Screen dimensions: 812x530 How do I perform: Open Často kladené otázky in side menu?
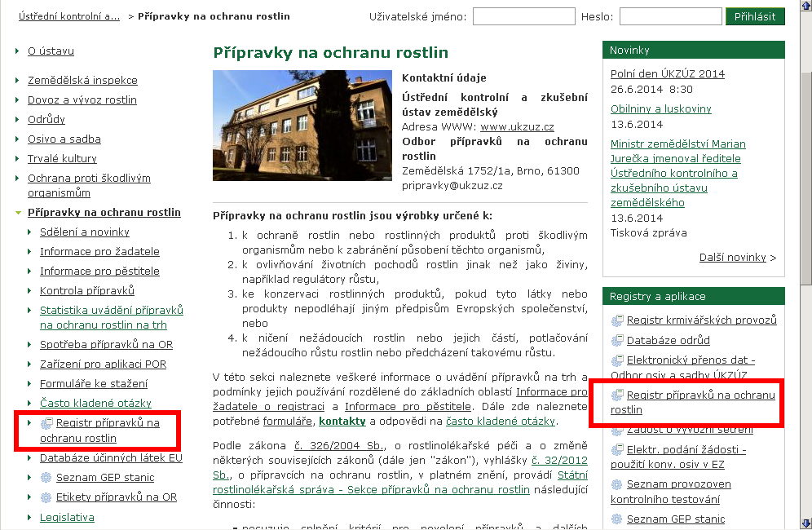(95, 403)
